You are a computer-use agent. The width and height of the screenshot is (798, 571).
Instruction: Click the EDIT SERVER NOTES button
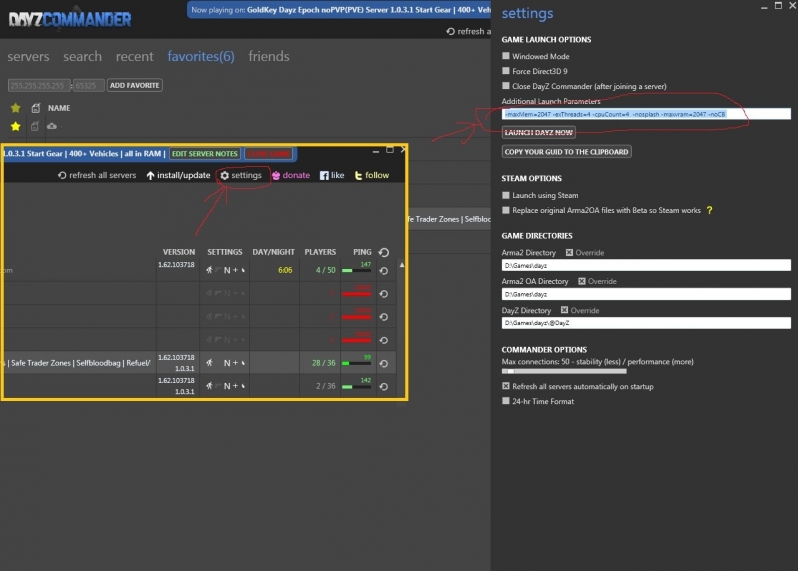[x=205, y=154]
